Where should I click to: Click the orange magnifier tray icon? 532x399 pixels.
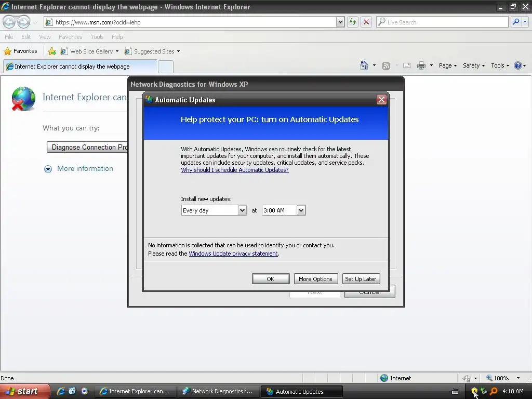point(494,391)
